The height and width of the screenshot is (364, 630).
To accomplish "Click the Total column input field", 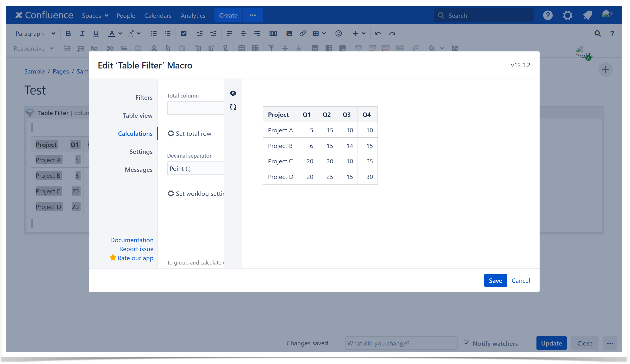I will [x=195, y=108].
